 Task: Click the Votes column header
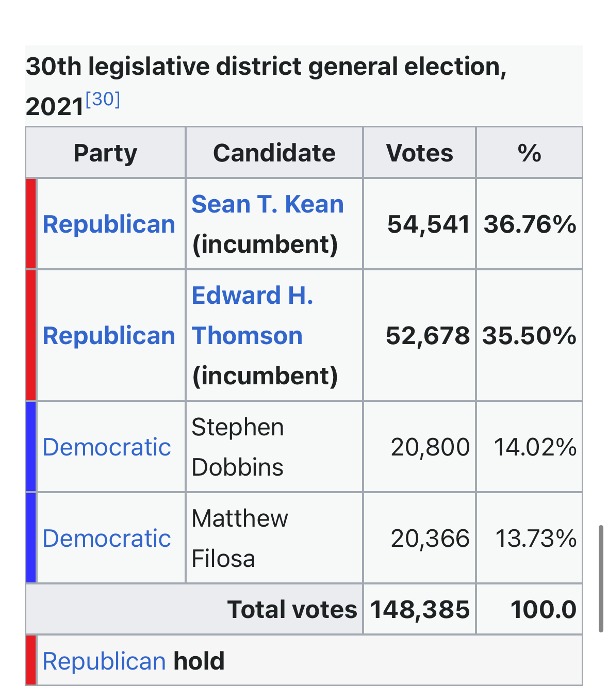(x=419, y=153)
